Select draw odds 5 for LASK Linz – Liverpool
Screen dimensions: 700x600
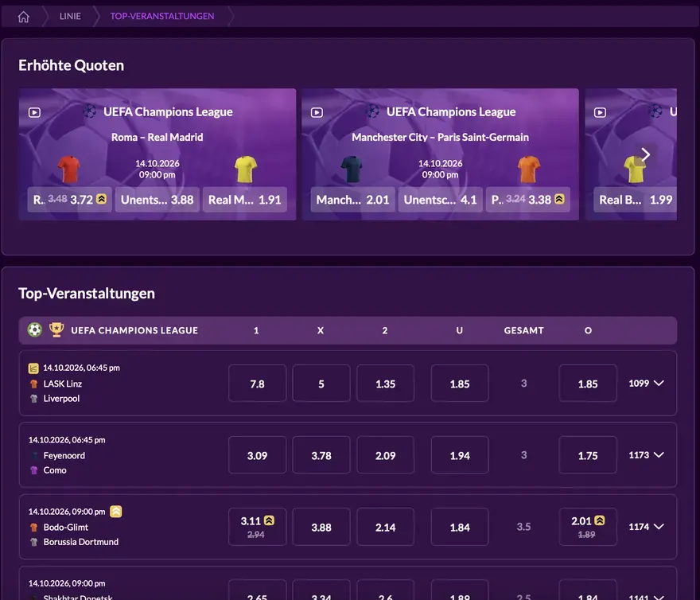click(321, 384)
